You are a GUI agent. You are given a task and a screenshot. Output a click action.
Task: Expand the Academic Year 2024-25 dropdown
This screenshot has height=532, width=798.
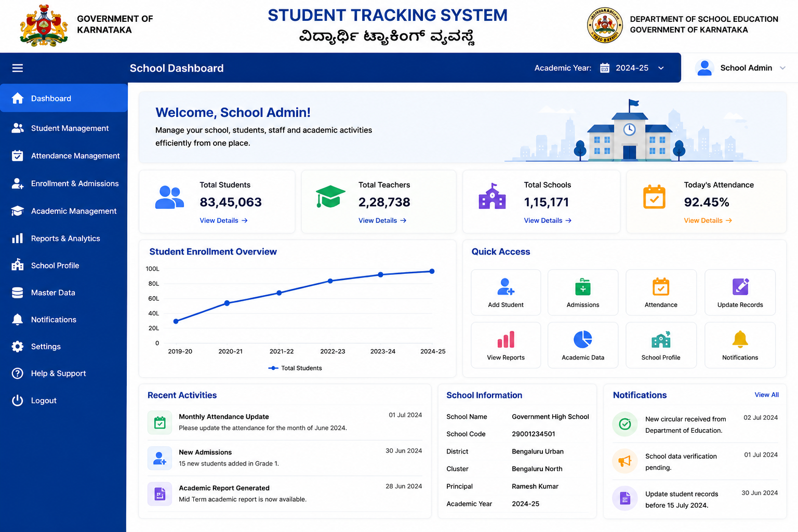click(x=632, y=68)
